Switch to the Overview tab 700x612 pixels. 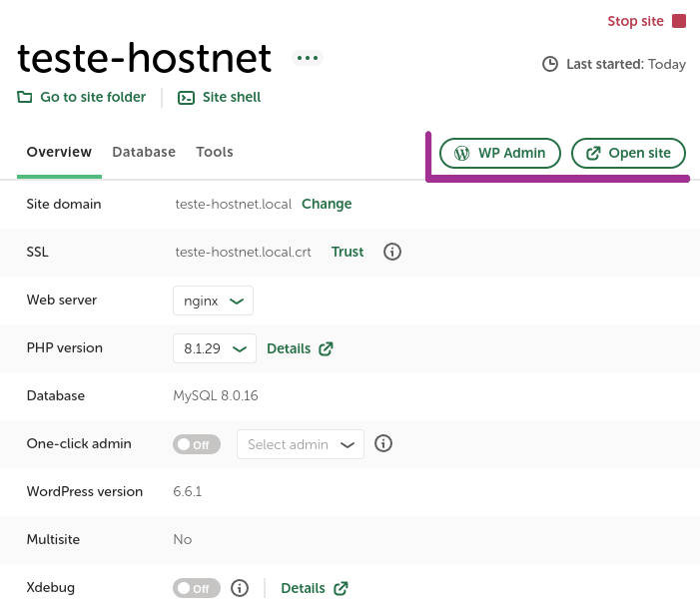pos(59,152)
